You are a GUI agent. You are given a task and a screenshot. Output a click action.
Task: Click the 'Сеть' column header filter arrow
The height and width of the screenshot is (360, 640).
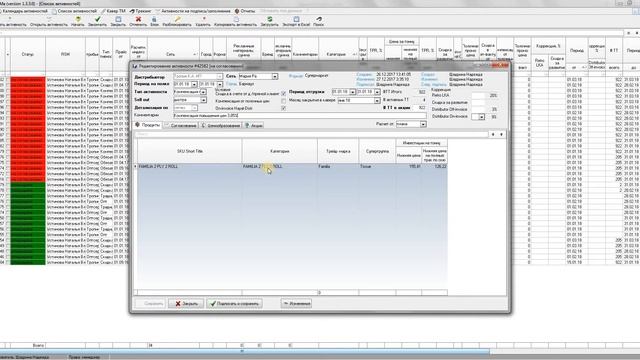(195, 55)
